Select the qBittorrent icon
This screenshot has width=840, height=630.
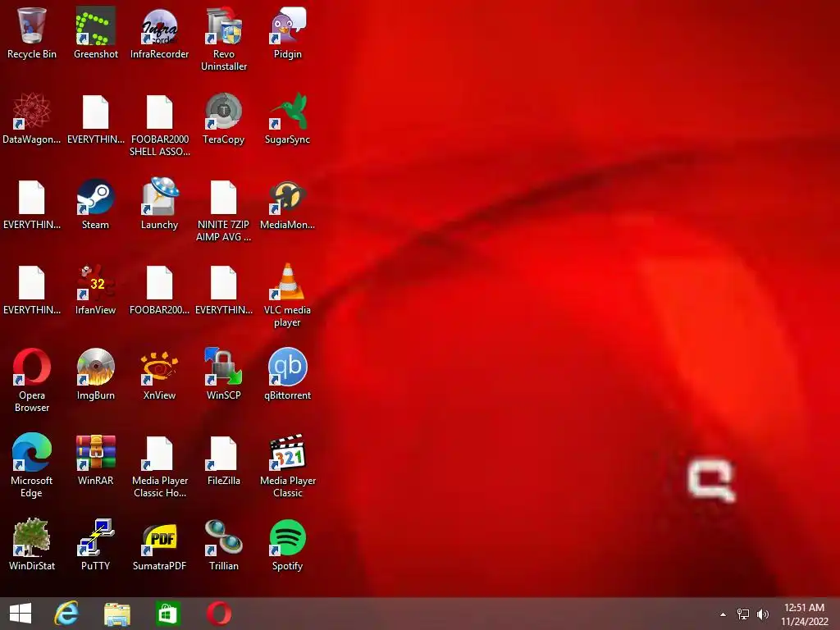click(288, 367)
